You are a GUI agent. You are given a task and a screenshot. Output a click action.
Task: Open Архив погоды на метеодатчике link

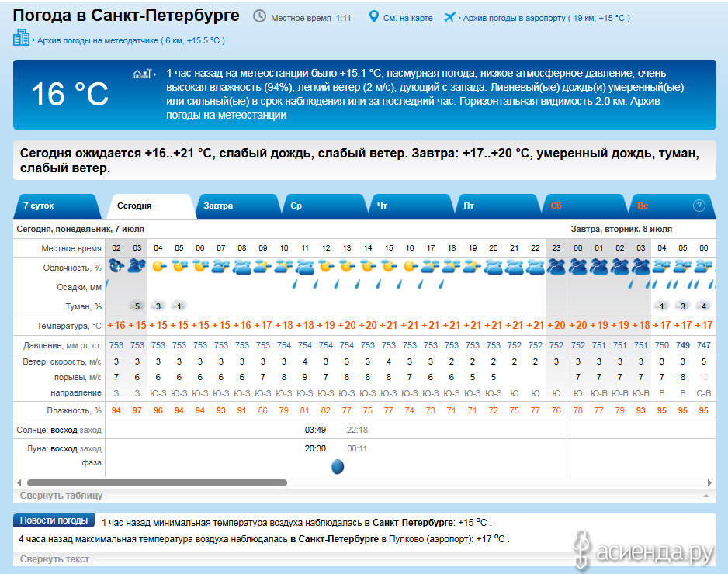tap(131, 40)
